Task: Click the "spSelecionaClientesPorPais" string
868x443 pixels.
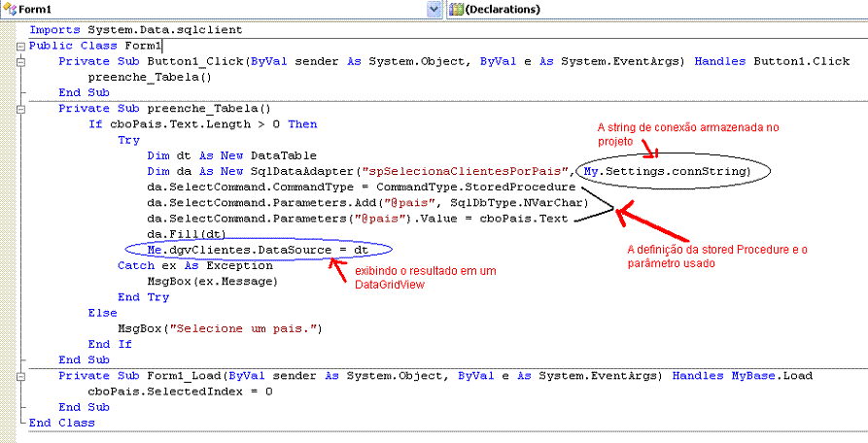Action: [465, 171]
